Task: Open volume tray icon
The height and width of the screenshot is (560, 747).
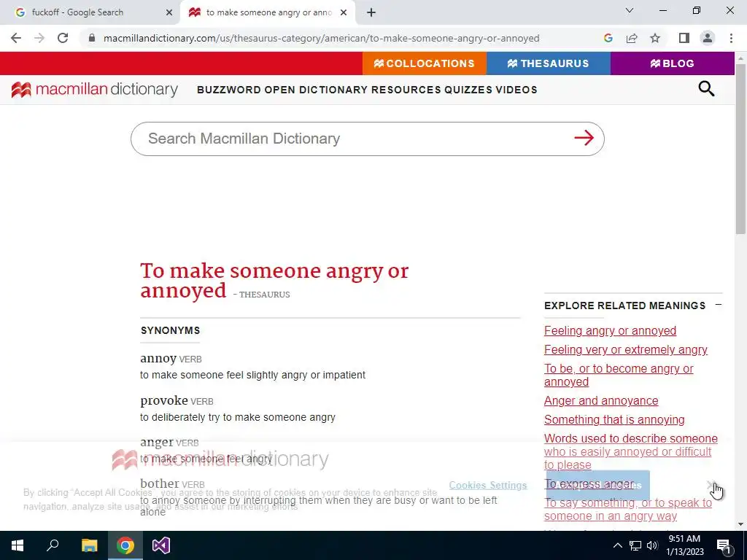Action: point(652,545)
